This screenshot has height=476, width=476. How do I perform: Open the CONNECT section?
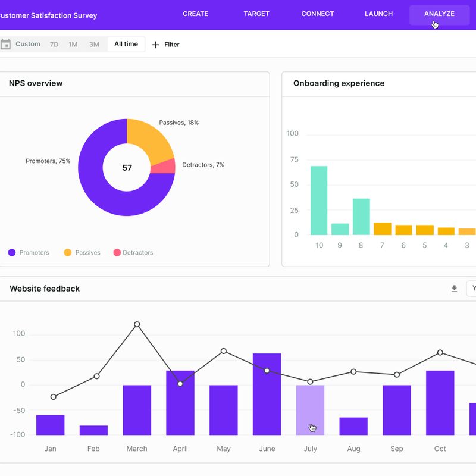[x=317, y=13]
